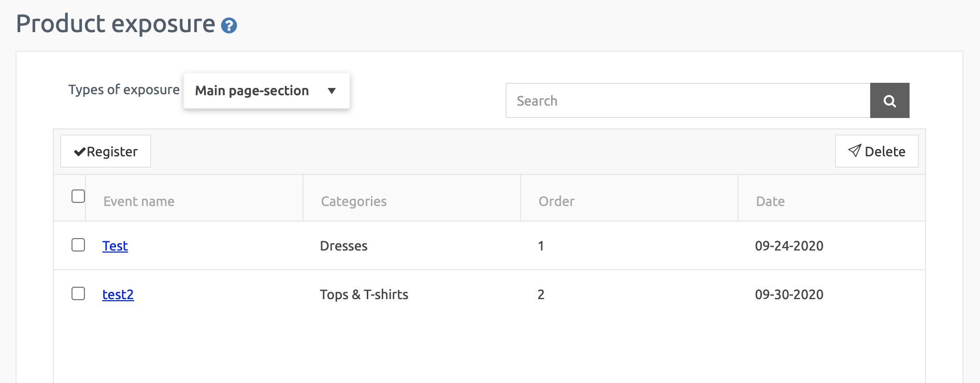Select the 09-30-2020 date cell
Screen dimensions: 980x383
pos(789,295)
